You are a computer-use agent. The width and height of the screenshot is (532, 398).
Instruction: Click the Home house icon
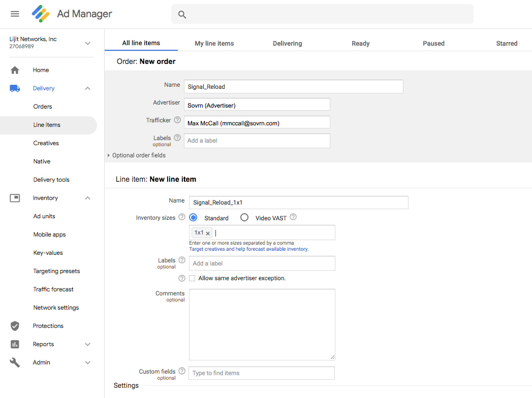tap(15, 70)
